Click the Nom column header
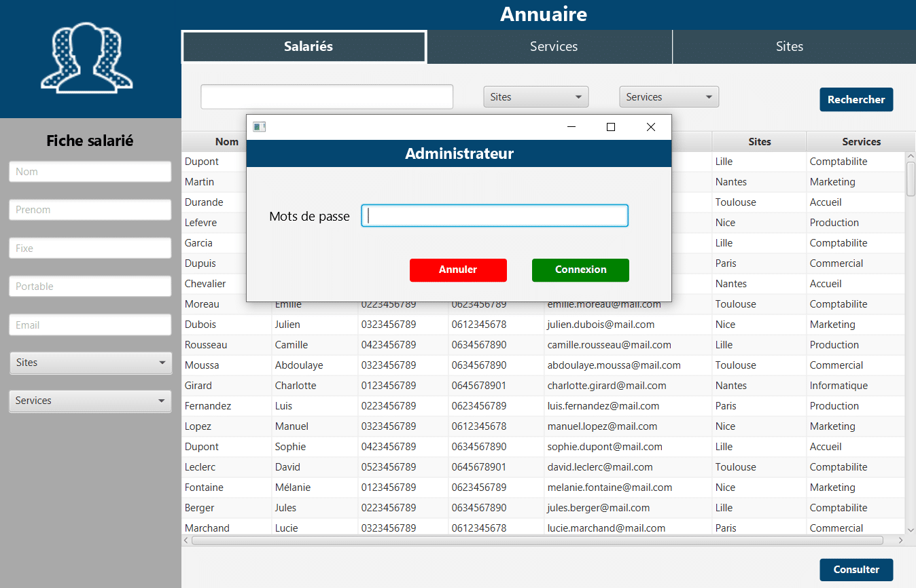Viewport: 916px width, 588px height. point(226,141)
